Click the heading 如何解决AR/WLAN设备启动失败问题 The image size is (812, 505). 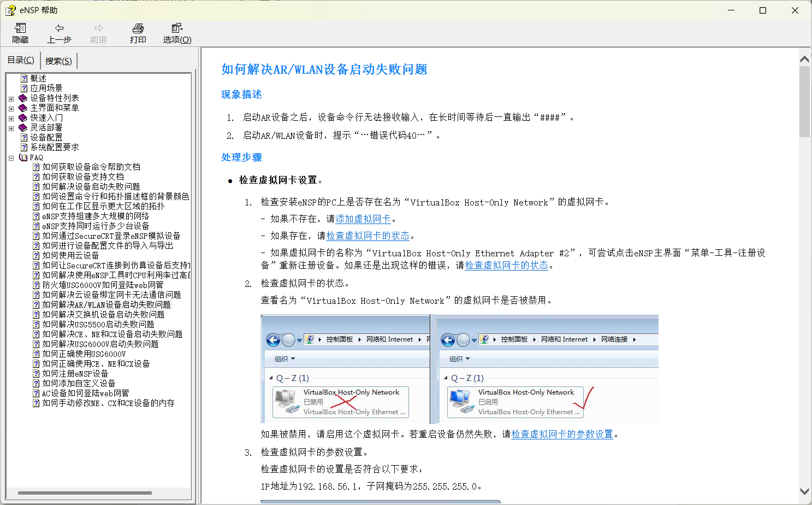[x=324, y=69]
